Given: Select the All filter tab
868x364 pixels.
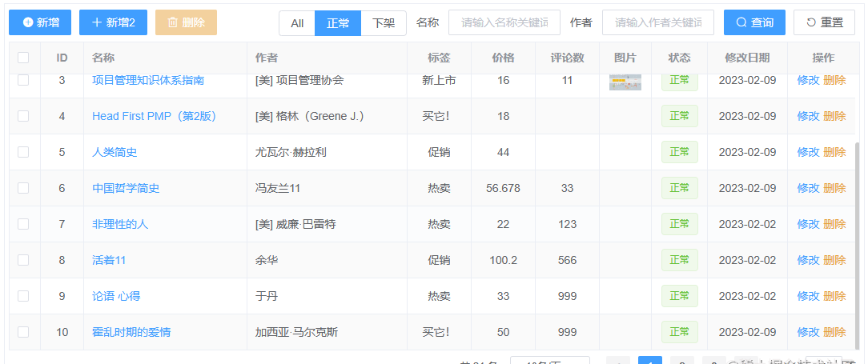Looking at the screenshot, I should click(x=297, y=23).
